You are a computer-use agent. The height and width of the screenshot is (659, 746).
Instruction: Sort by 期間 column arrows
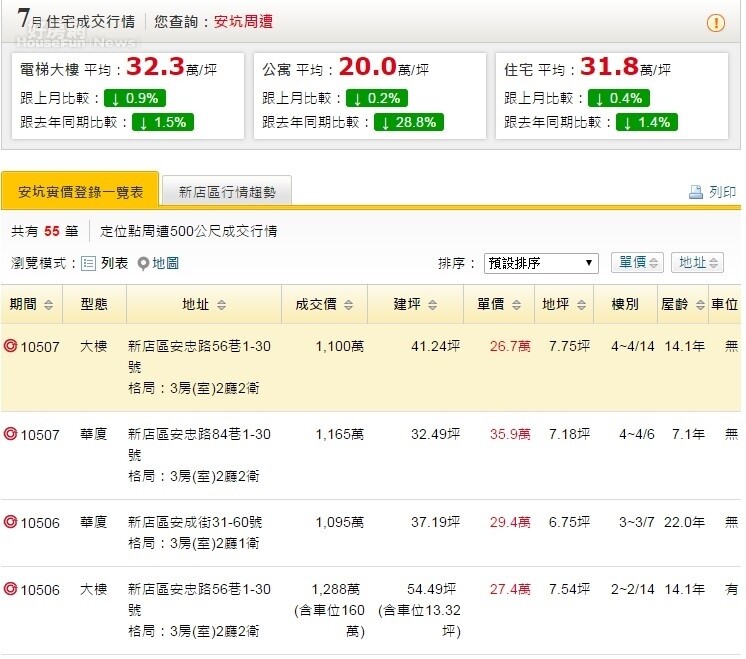pyautogui.click(x=48, y=305)
